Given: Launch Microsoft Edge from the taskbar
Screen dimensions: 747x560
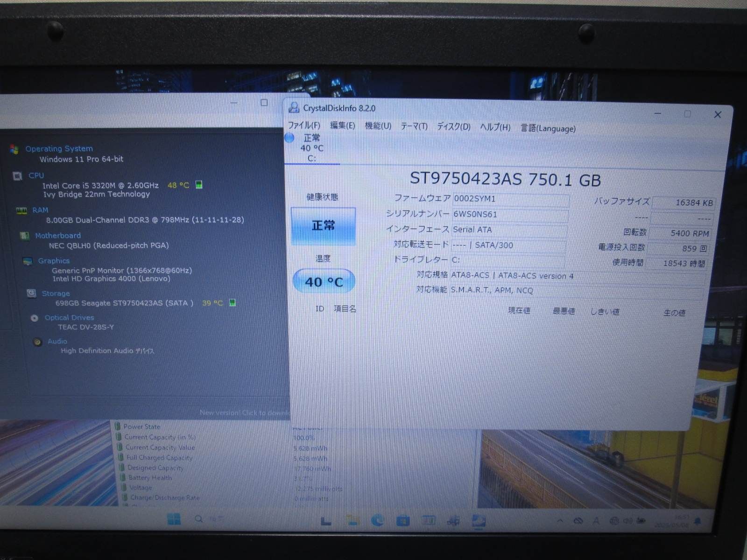Looking at the screenshot, I should (377, 520).
